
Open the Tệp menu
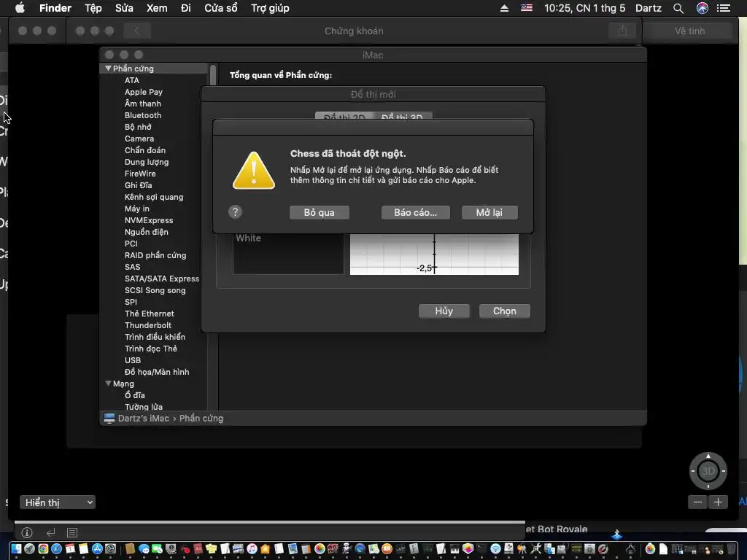93,8
